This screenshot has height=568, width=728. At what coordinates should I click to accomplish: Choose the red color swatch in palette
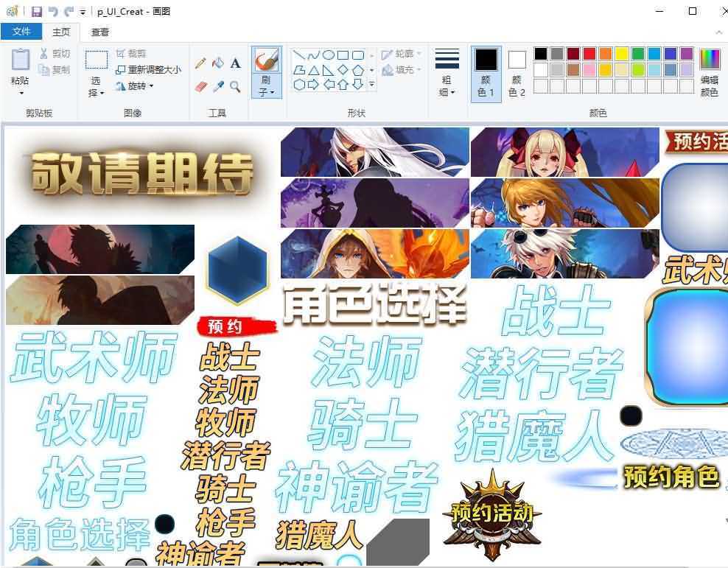tap(589, 54)
